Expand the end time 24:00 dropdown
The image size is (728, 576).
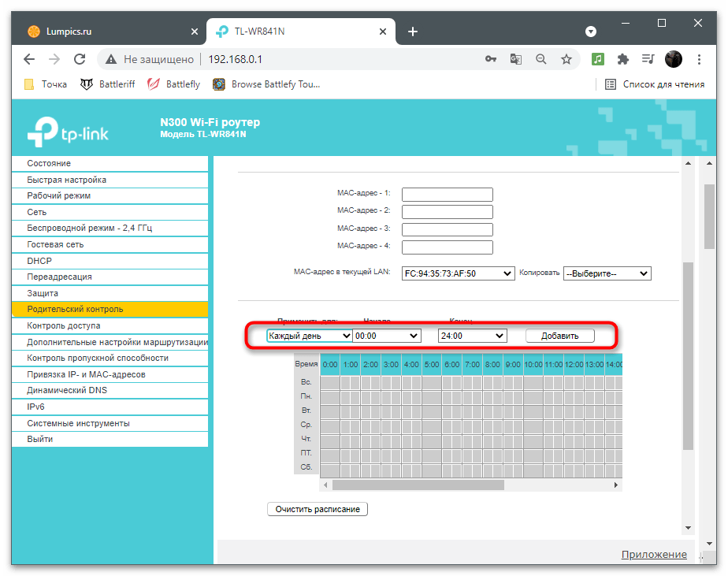472,336
